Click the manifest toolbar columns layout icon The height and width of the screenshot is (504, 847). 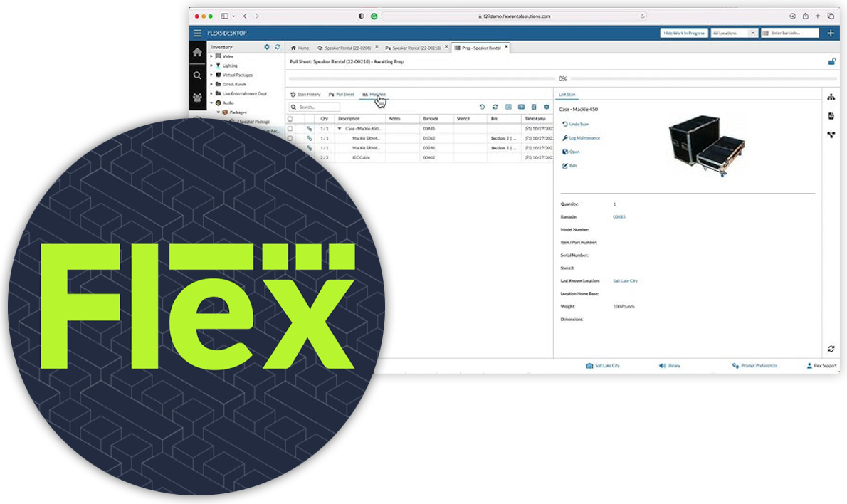click(x=508, y=107)
